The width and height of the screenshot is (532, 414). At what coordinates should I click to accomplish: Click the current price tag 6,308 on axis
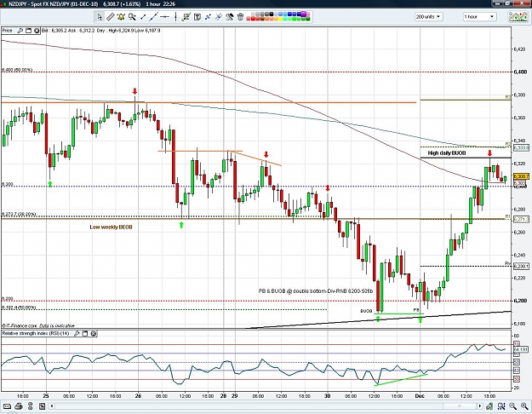[x=521, y=177]
